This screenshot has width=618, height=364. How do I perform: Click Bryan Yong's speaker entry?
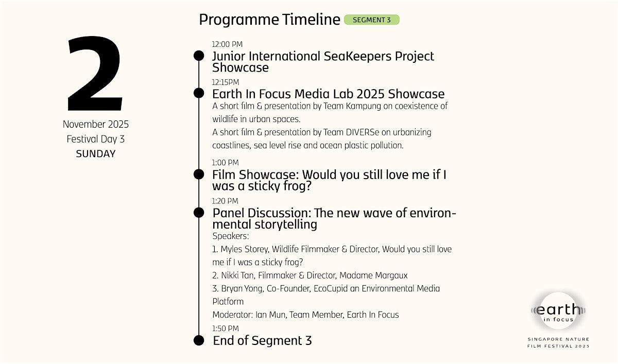tap(325, 288)
